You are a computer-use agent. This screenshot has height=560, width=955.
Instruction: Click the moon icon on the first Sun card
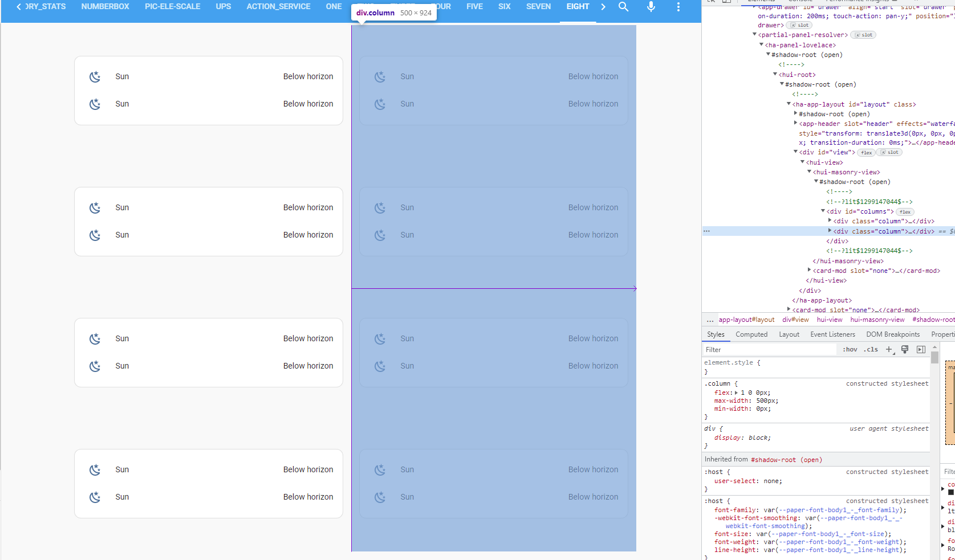[95, 76]
